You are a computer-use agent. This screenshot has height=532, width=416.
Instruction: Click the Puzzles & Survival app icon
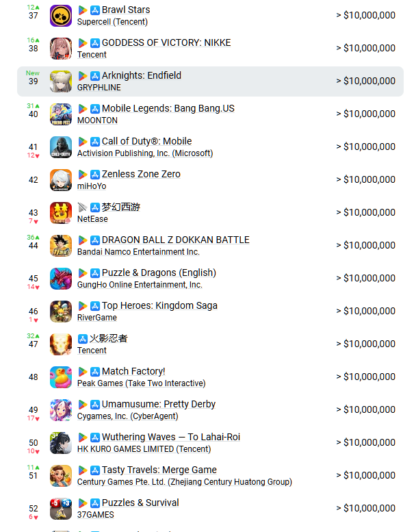click(61, 508)
